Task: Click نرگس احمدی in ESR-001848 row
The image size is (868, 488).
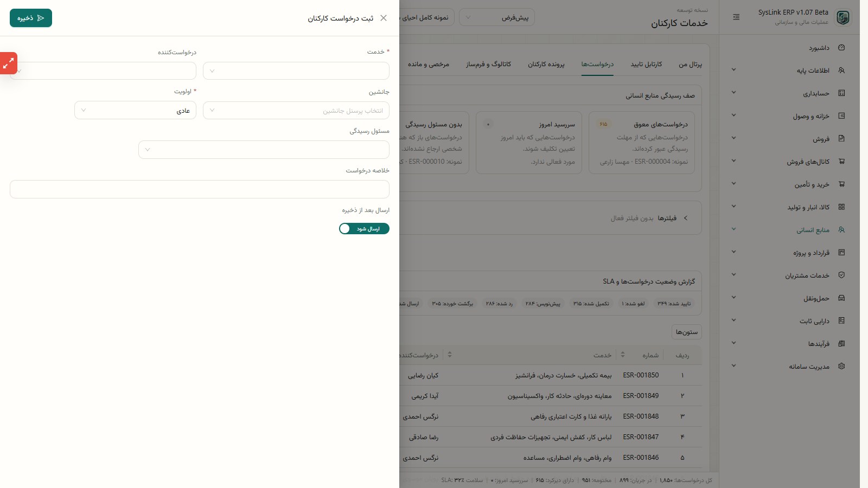Action: click(420, 416)
